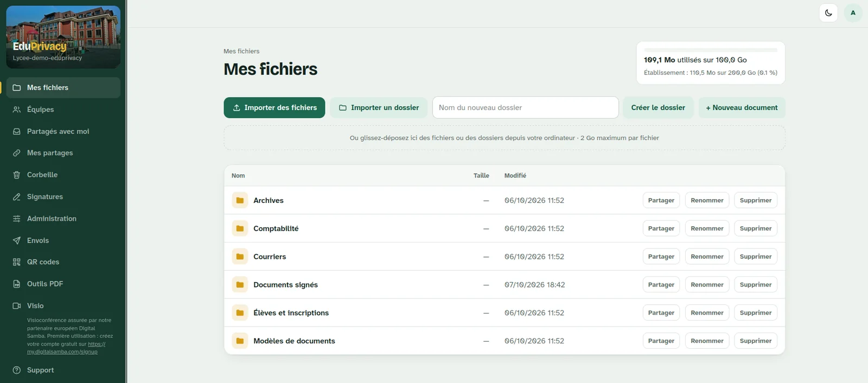Click the Mes fichiers breadcrumb
This screenshot has height=383, width=868.
pos(241,51)
